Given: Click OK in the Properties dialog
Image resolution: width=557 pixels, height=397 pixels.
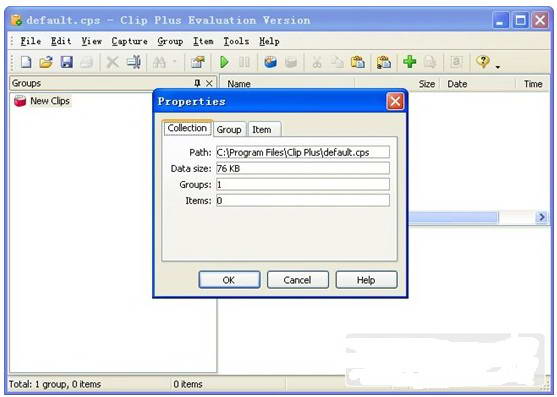Looking at the screenshot, I should 229,280.
